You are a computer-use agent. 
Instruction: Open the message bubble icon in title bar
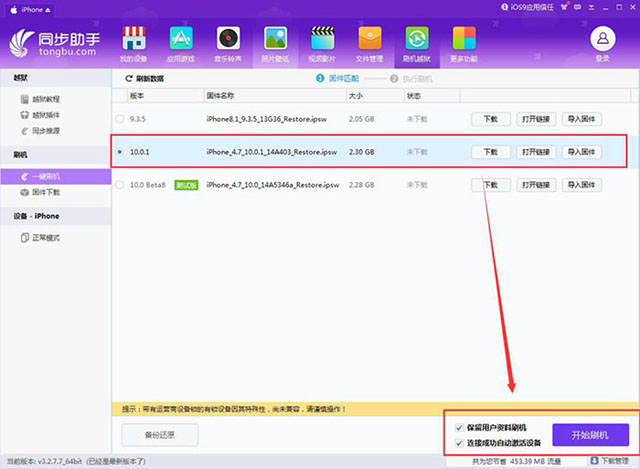tap(578, 7)
